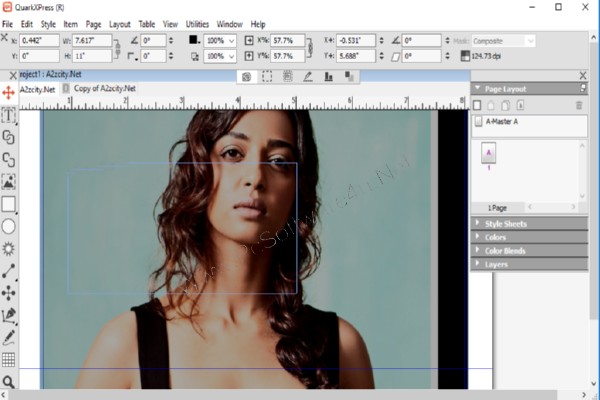Click the overlapping squares icon in tab toolbar
The image size is (600, 400).
click(x=349, y=76)
